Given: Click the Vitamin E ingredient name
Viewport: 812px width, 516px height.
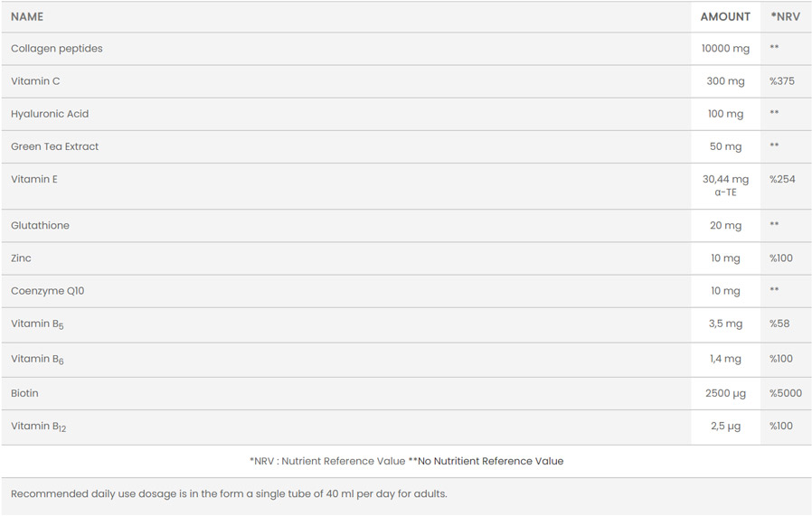Looking at the screenshot, I should click(34, 179).
